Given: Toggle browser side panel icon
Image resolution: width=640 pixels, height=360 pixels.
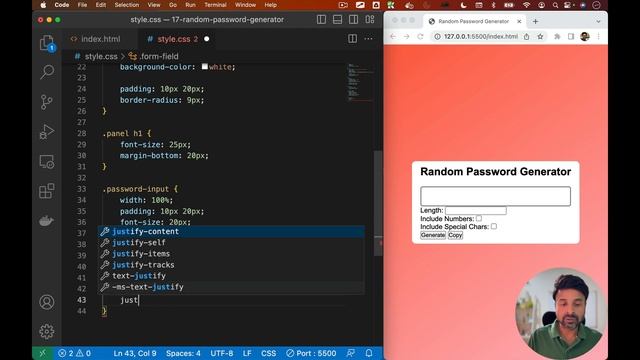Looking at the screenshot, I should tap(571, 36).
